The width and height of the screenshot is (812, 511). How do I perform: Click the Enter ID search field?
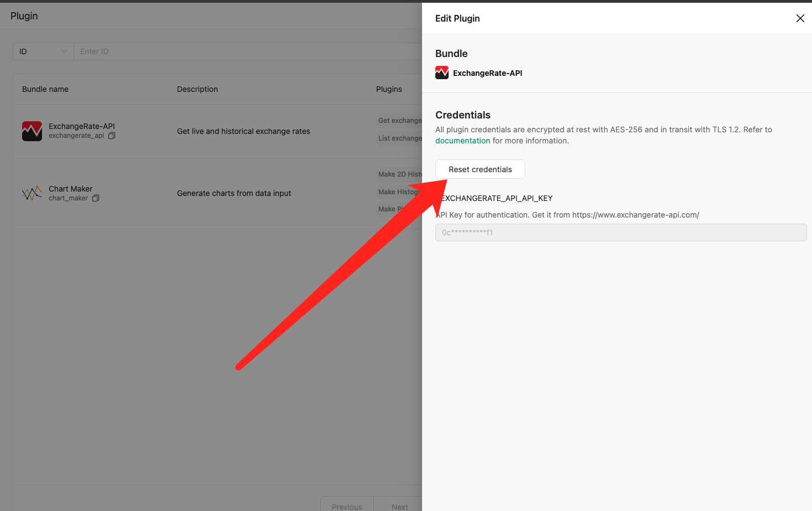[x=248, y=51]
